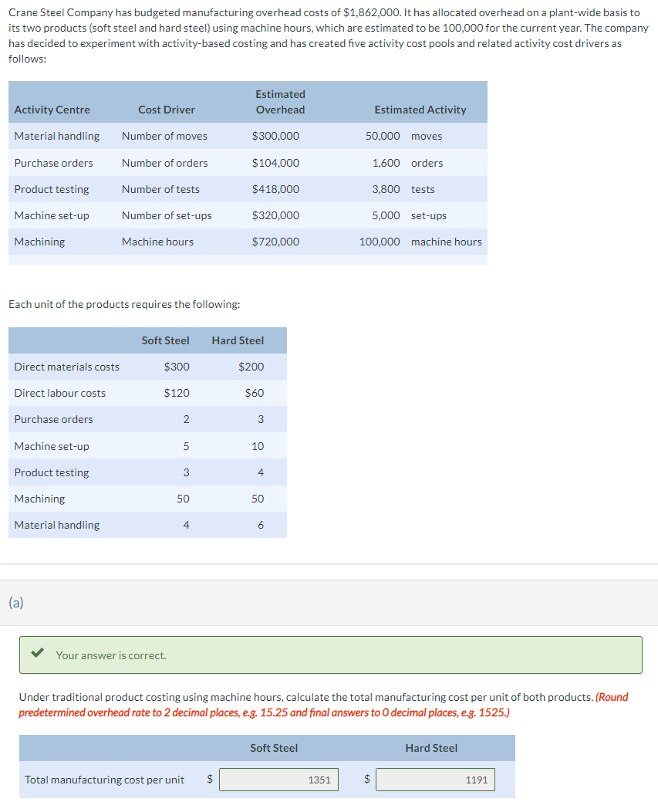This screenshot has height=812, width=658.
Task: Select Soft Steel direct labour '$120'
Action: 177,393
